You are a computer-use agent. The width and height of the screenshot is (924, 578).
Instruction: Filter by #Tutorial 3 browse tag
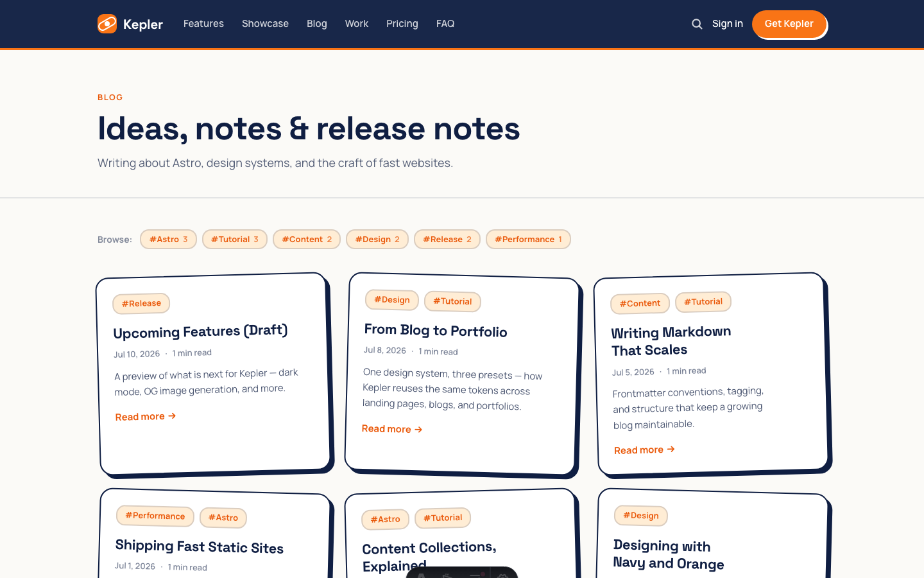click(235, 239)
